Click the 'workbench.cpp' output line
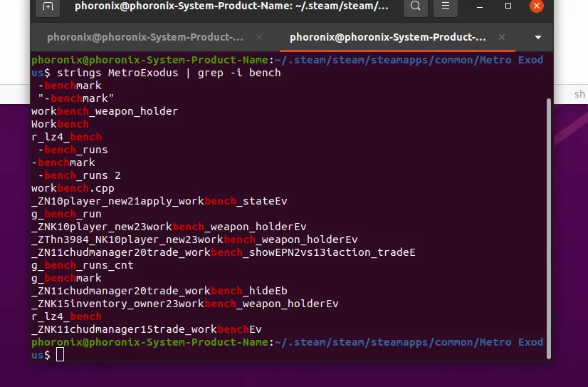The height and width of the screenshot is (387, 588). (x=73, y=188)
